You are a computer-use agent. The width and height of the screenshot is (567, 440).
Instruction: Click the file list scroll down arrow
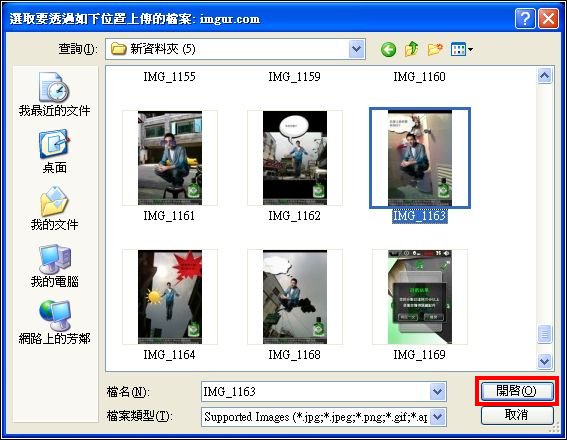545,361
